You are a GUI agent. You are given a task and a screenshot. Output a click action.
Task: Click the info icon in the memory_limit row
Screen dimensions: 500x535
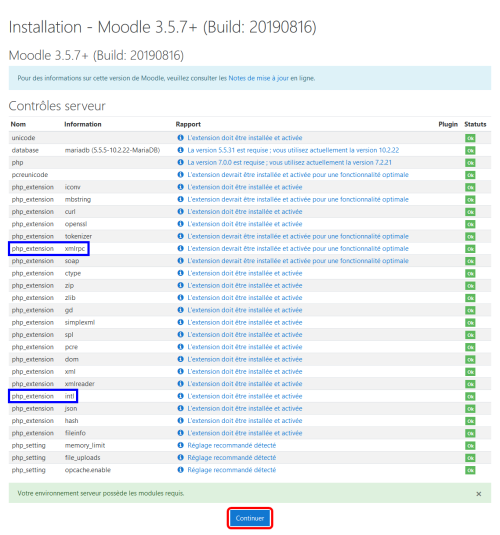coord(181,445)
